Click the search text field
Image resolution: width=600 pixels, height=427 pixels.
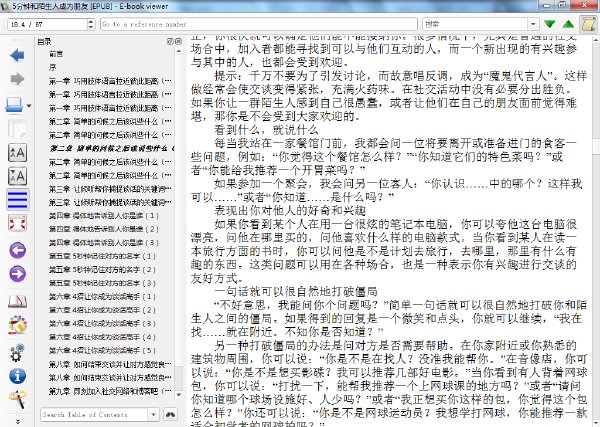[x=476, y=24]
